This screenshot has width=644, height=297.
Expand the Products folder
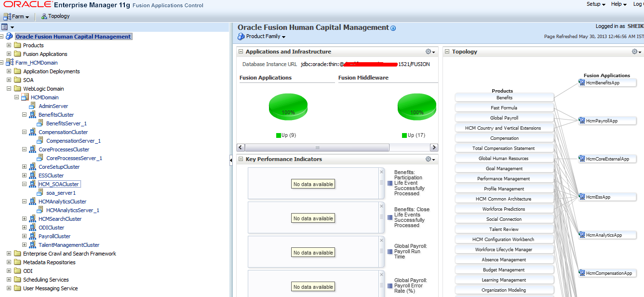9,45
